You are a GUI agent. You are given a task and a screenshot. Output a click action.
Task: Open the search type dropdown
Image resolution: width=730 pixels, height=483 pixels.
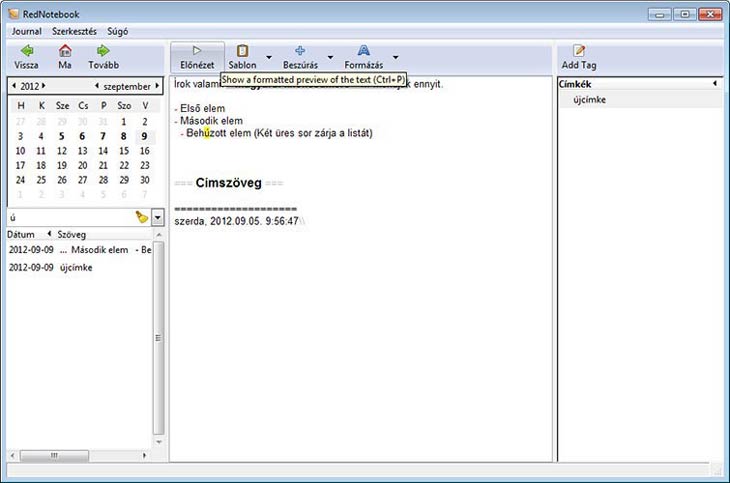[x=157, y=217]
